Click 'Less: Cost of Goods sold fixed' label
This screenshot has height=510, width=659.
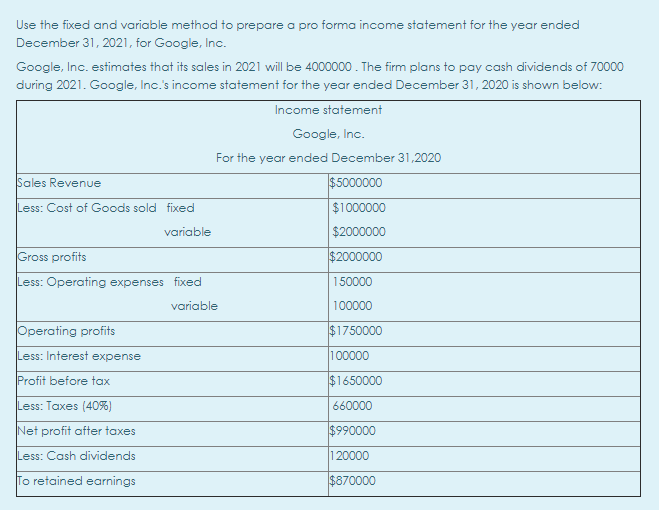106,208
